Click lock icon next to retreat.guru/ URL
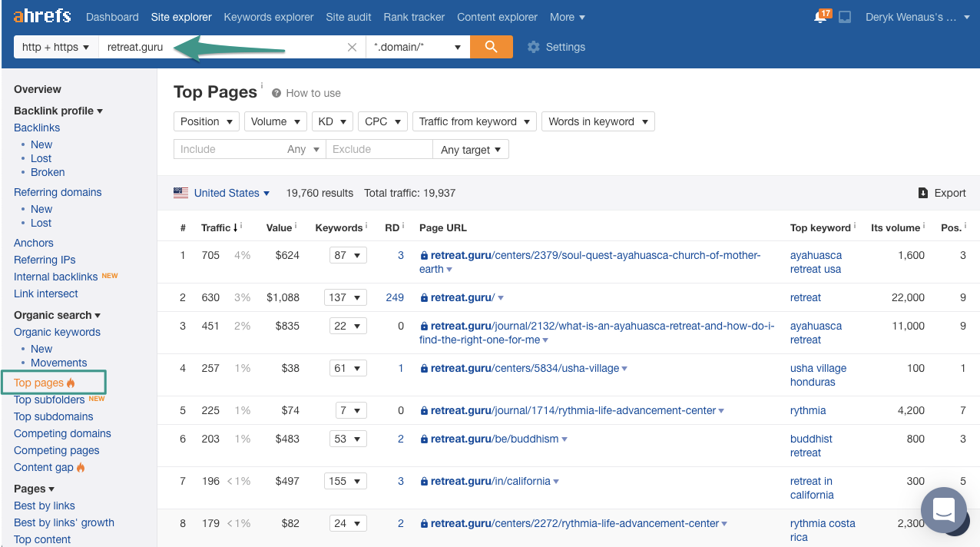 tap(424, 297)
